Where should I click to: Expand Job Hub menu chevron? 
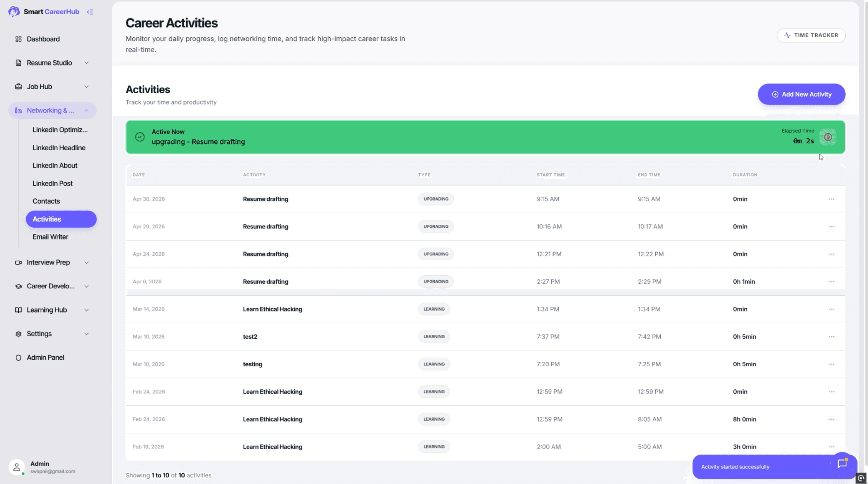[87, 86]
